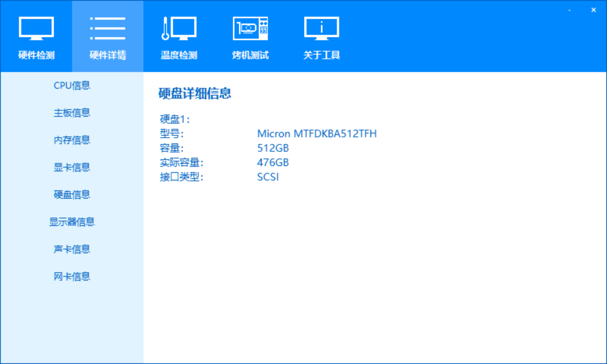Click the 烤机测试 tab label text
This screenshot has height=364, width=607.
tap(250, 55)
